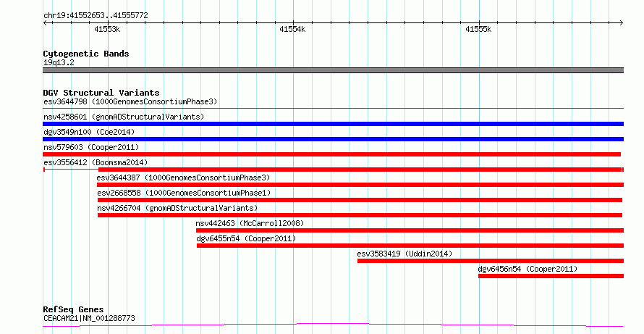Click the red esv3583419 variant bar
Screen dimensions: 644x334
pos(491,261)
